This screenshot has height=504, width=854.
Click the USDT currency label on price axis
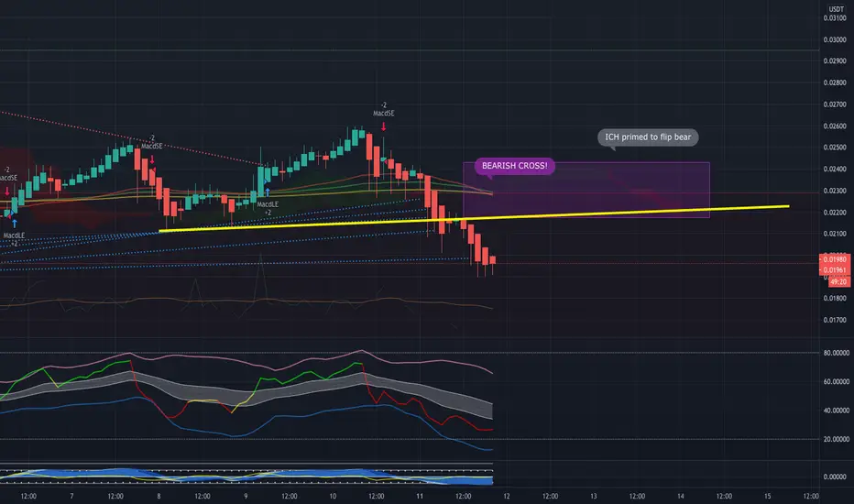(836, 9)
